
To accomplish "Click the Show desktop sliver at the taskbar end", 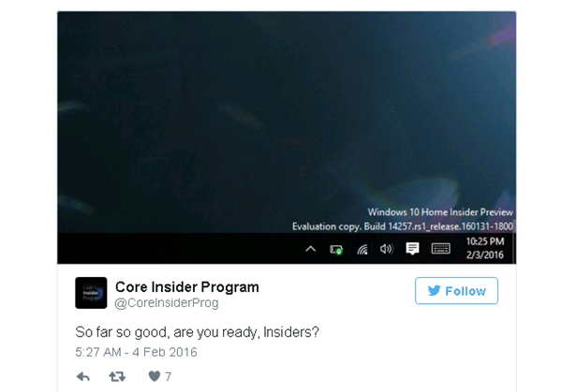I will 514,249.
